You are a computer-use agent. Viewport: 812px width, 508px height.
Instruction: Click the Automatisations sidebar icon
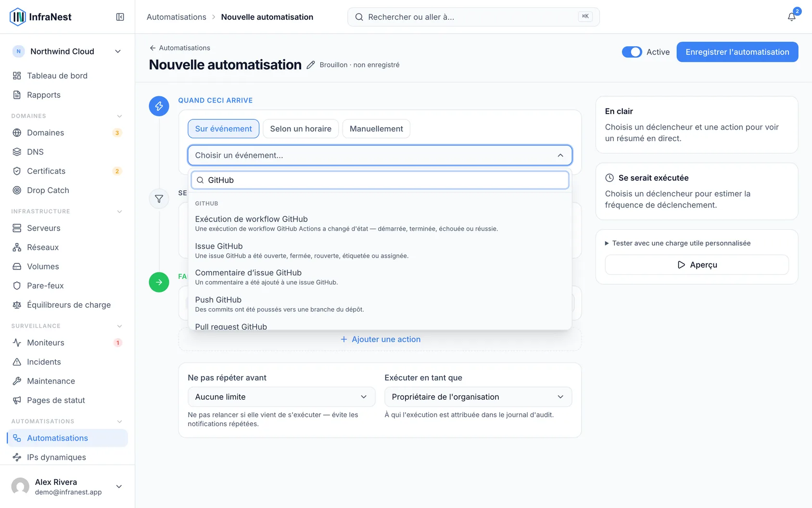tap(17, 438)
